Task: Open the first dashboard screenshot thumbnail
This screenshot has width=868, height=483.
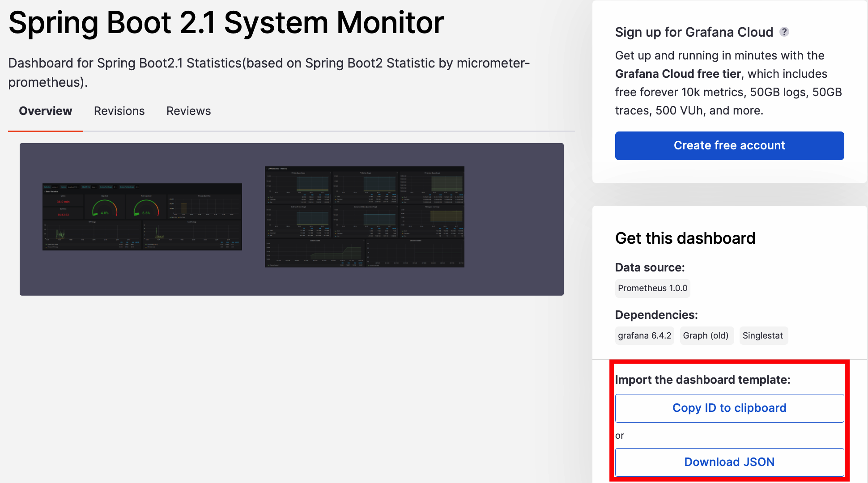Action: click(142, 216)
